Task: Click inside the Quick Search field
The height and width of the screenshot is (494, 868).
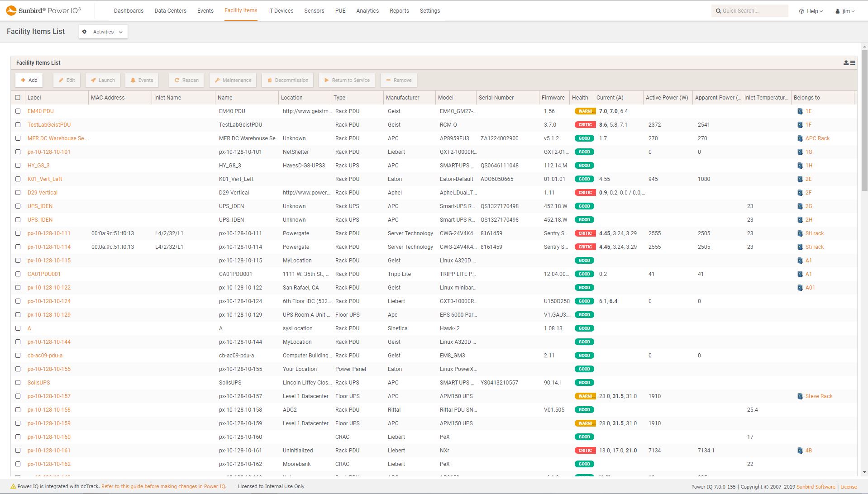Action: tap(749, 10)
